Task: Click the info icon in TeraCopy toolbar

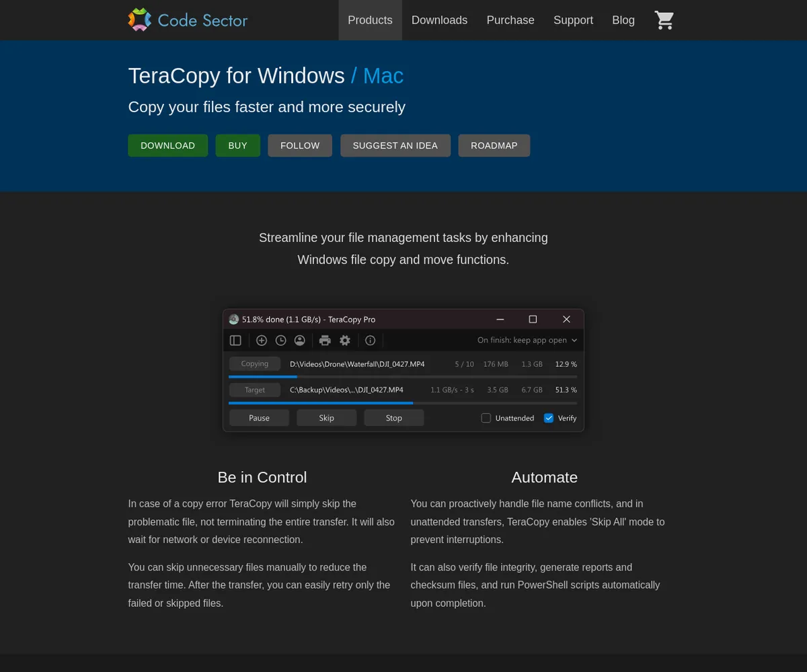Action: pyautogui.click(x=370, y=341)
